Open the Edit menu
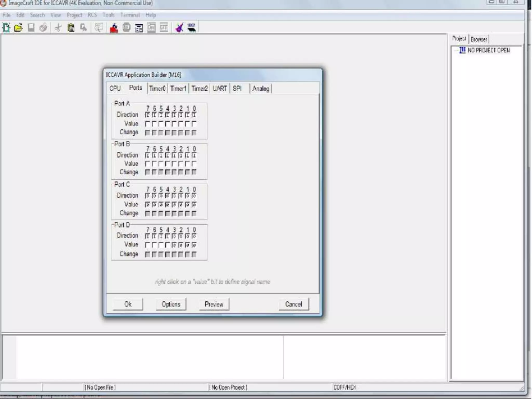Screen dimensions: 532x399 [20, 15]
